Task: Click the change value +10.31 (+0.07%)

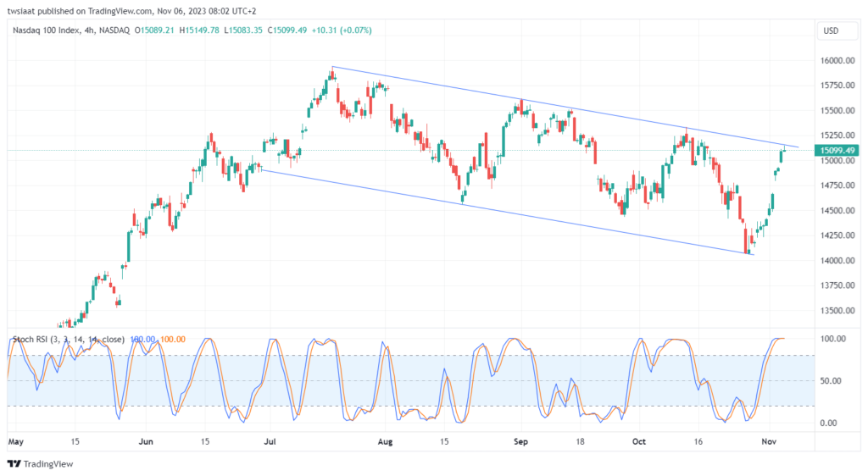Action: [342, 30]
